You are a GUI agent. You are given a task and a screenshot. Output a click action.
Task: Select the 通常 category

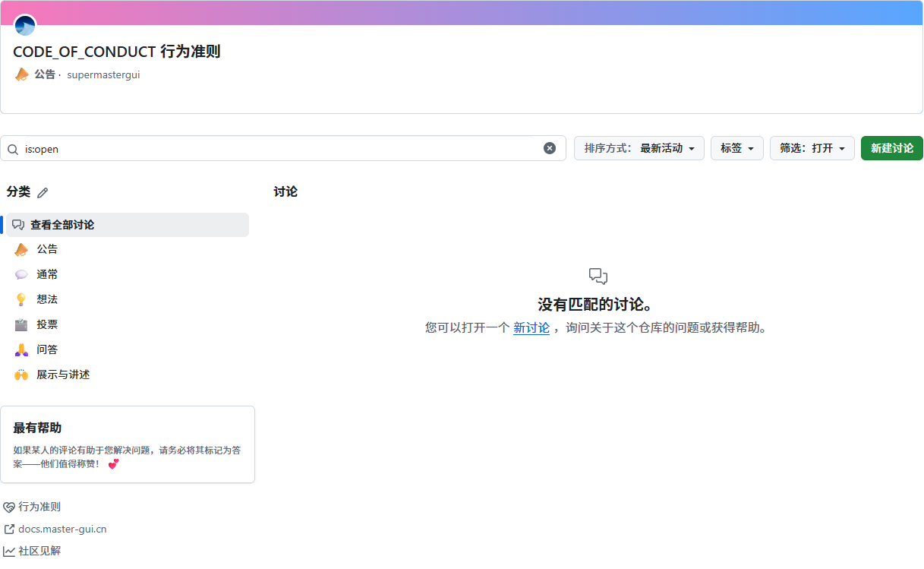128,274
